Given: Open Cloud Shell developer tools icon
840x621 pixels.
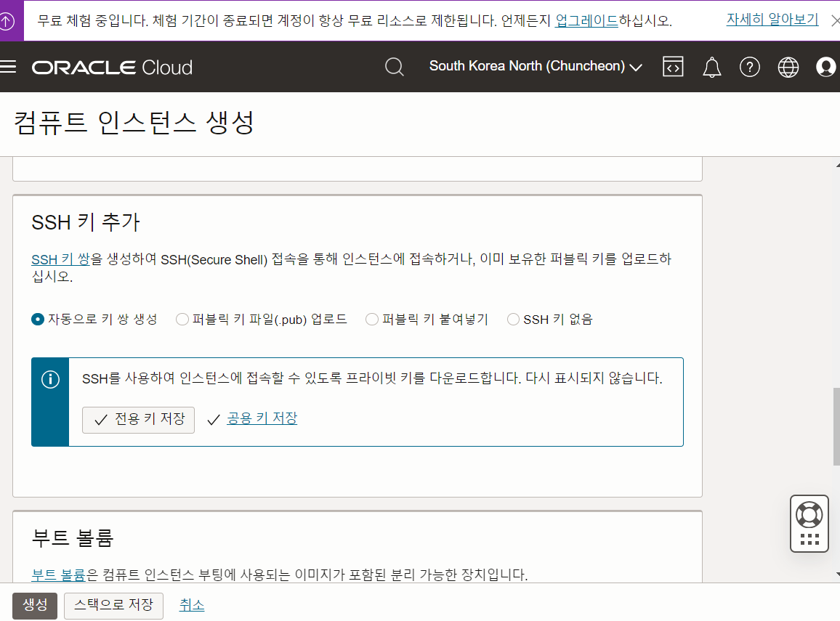Looking at the screenshot, I should 673,67.
